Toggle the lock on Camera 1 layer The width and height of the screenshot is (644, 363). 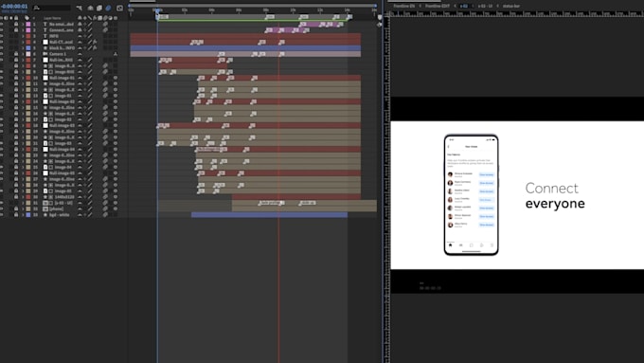point(16,54)
